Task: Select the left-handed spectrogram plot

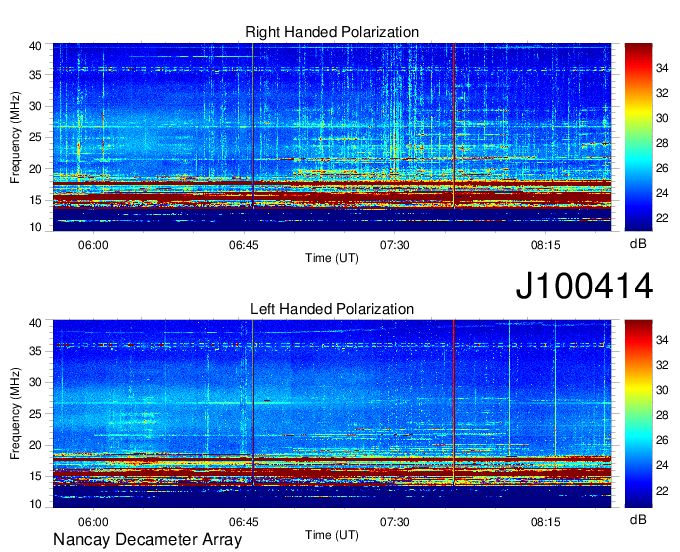Action: coord(332,414)
